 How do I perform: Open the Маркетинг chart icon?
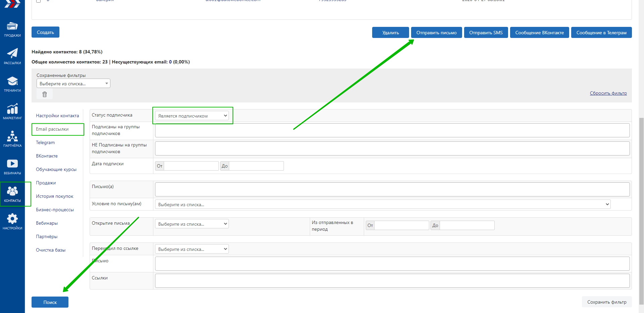[12, 111]
